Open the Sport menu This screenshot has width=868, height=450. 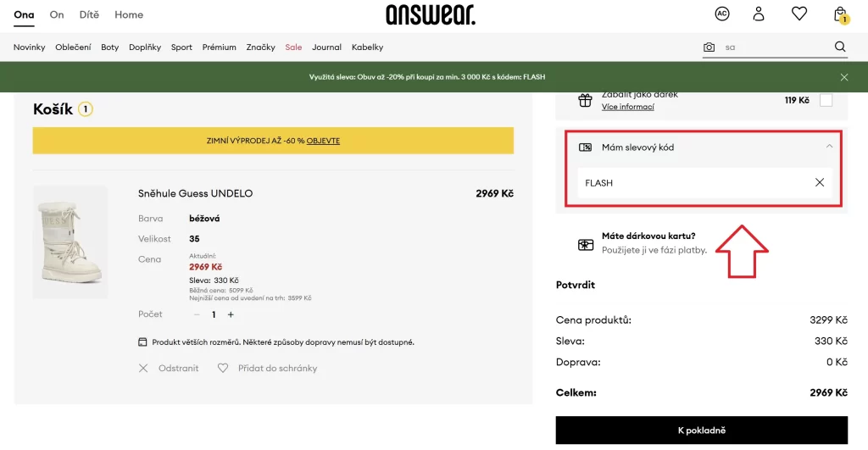click(181, 47)
